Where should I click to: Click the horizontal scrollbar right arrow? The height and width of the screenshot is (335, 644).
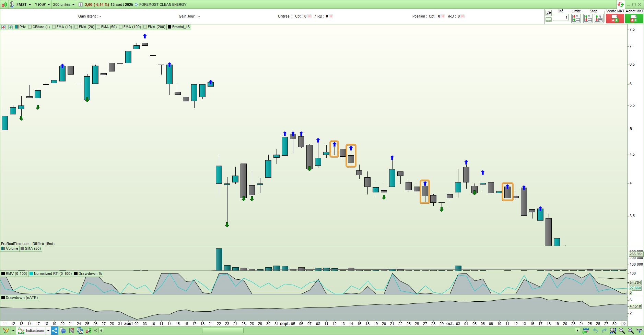pyautogui.click(x=578, y=331)
